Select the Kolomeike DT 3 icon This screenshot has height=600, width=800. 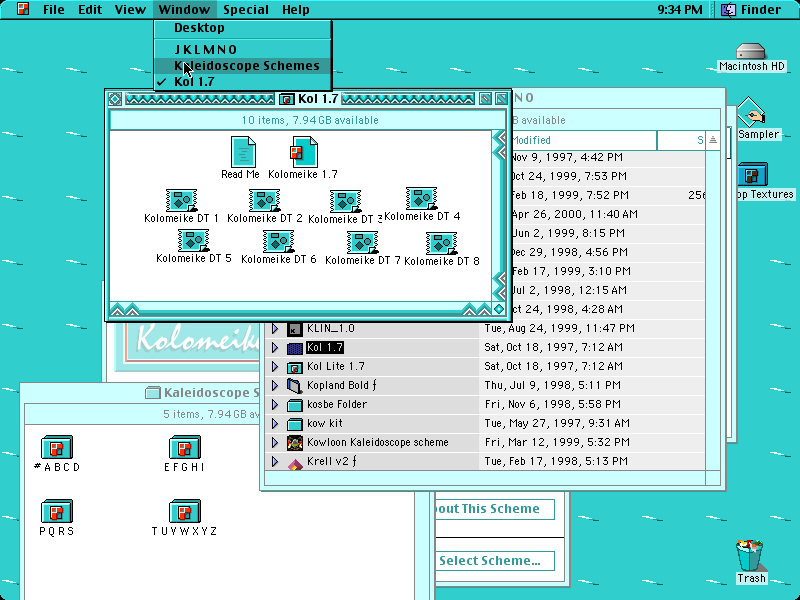345,201
